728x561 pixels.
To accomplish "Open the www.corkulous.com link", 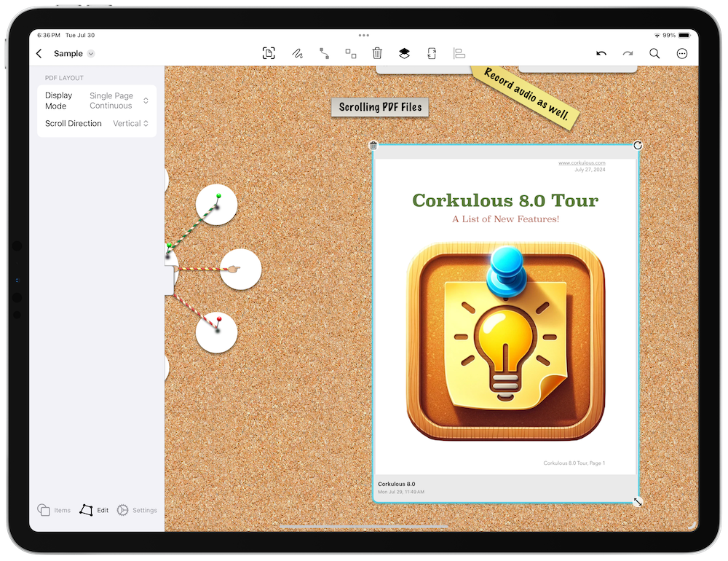I will [582, 162].
